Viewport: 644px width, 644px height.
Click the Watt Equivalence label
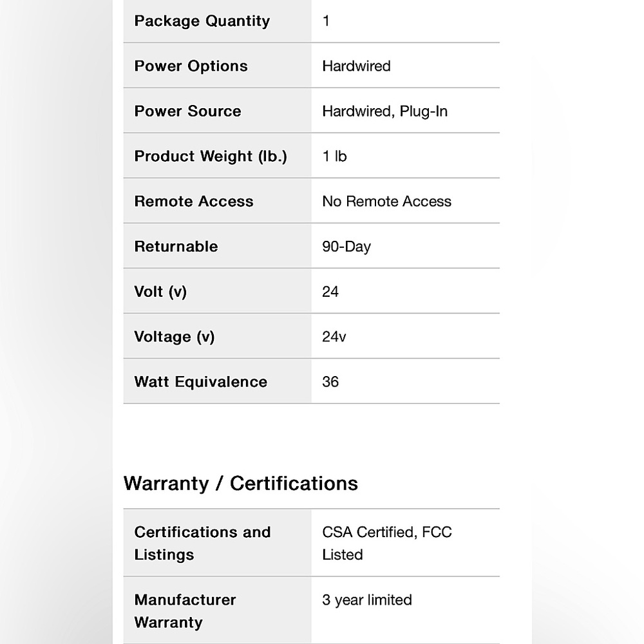pos(201,382)
